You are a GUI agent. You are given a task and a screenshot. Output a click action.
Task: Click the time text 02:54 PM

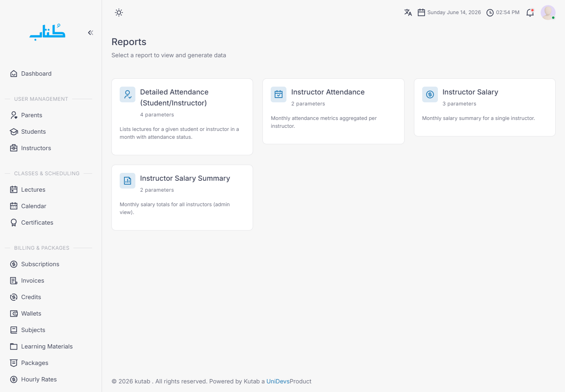pos(508,13)
